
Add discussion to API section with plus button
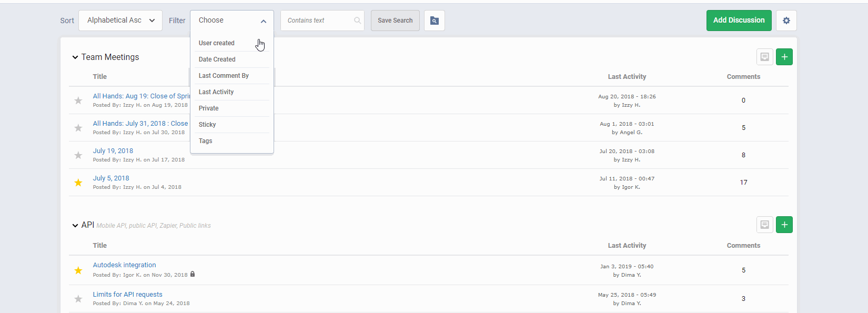pyautogui.click(x=784, y=225)
